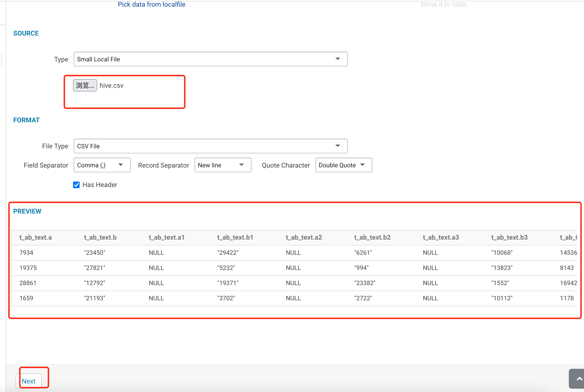
Task: Click the Field Separator caret icon
Action: click(x=120, y=165)
